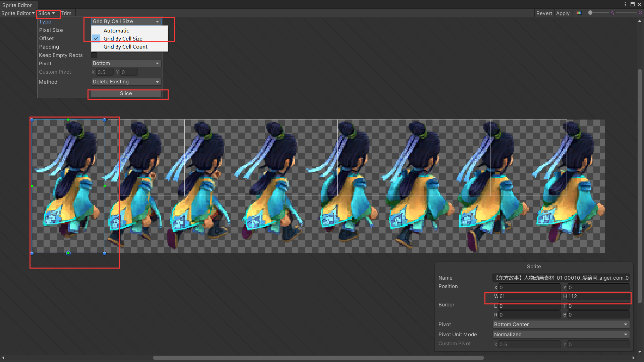Enable the Keep Empty Rects checkbox
Viewport: 644px width, 362px height.
point(94,55)
